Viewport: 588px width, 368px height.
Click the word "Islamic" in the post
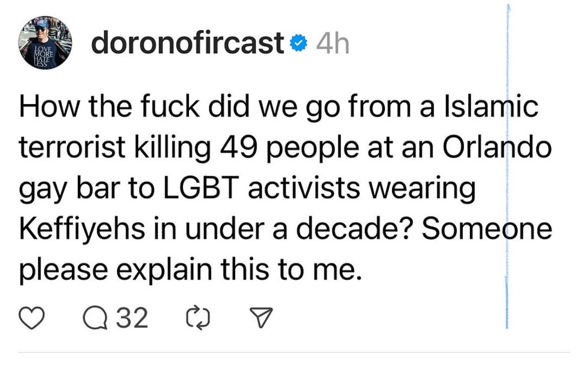[494, 109]
